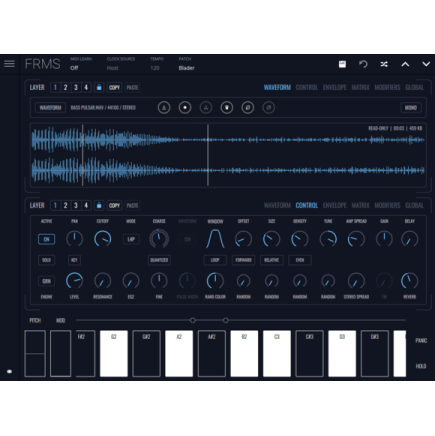Click the sample end marker in the waveform display
This screenshot has height=436, width=435.
[208, 155]
